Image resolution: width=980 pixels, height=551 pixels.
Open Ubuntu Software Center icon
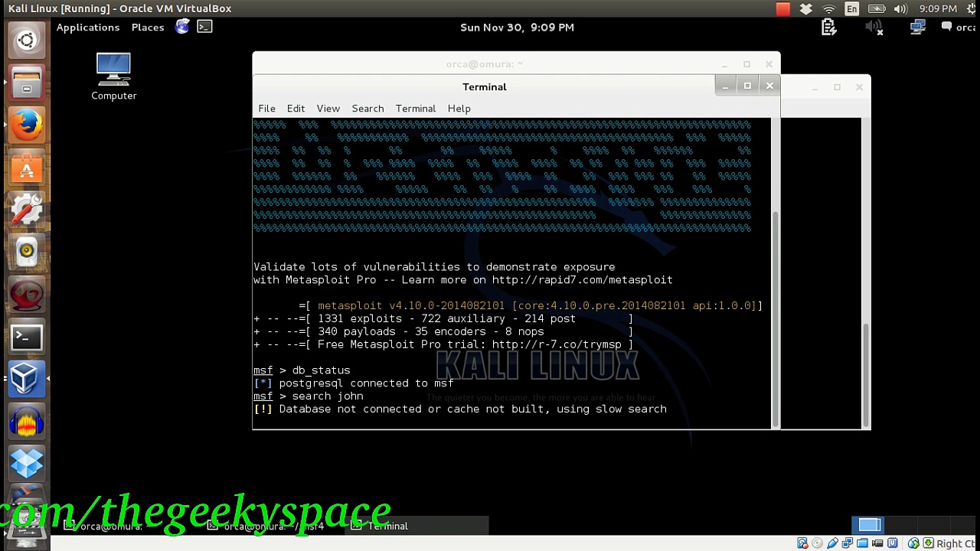click(x=26, y=167)
